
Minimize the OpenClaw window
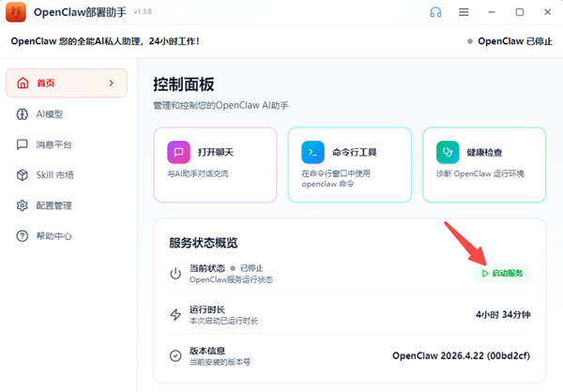coord(492,12)
